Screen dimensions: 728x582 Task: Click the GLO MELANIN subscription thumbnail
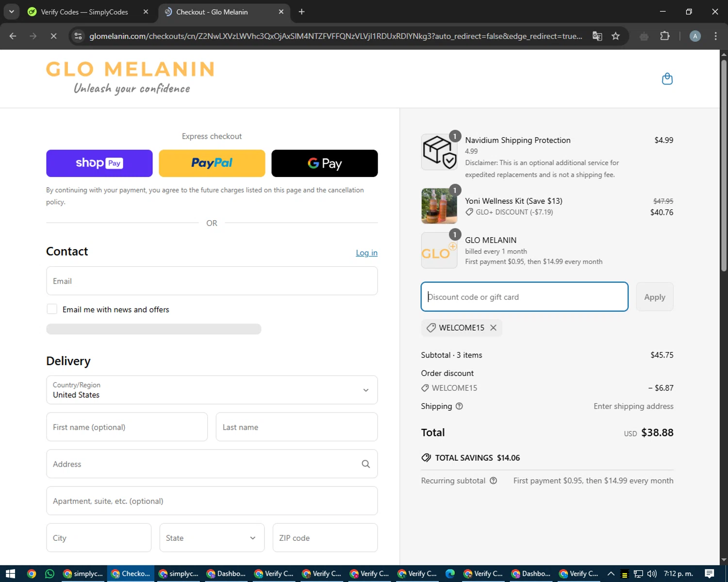point(439,250)
